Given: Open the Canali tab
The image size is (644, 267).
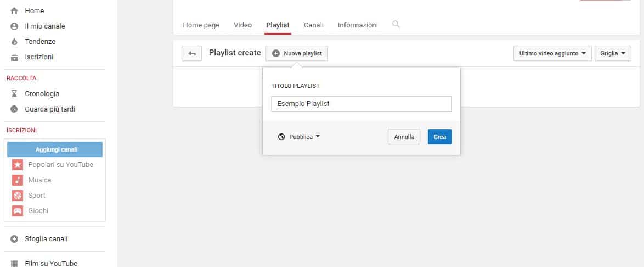Looking at the screenshot, I should tap(314, 25).
